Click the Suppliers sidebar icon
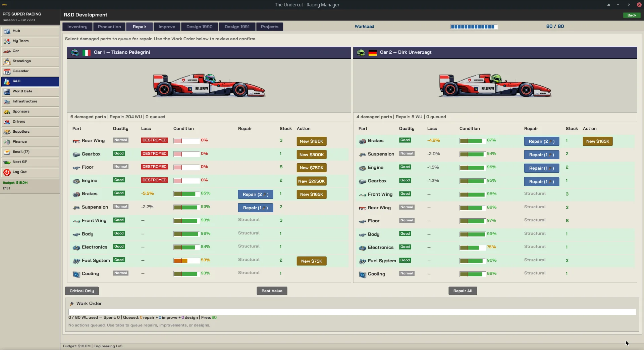Screen dimensions: 644x350 (7, 132)
